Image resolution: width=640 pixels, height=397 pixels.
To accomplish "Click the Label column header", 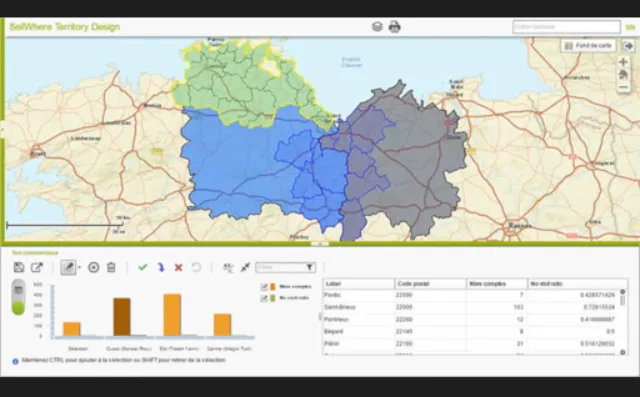I will 359,284.
